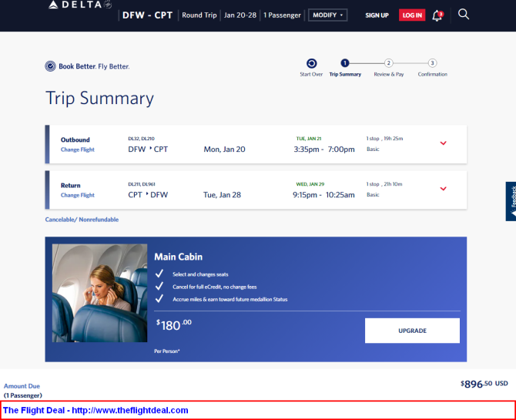The image size is (516, 420).
Task: Open the MODIFY dropdown
Action: (x=328, y=15)
